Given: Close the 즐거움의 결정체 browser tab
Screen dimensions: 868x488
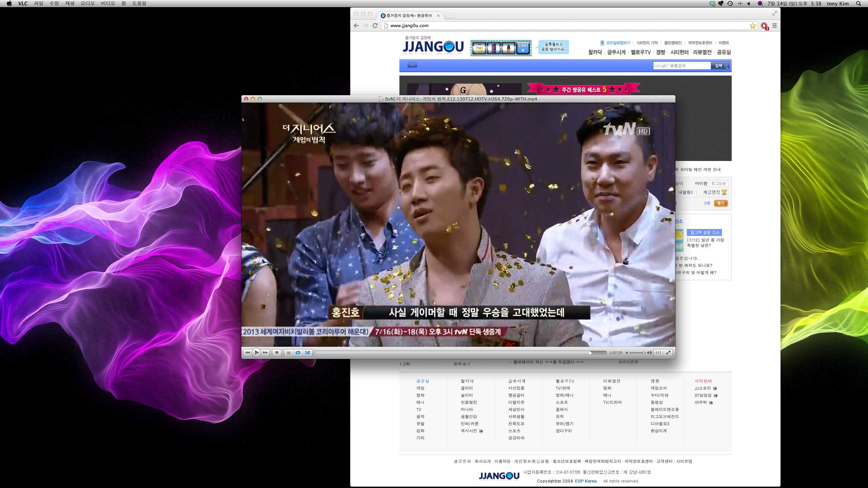Looking at the screenshot, I should pos(438,15).
